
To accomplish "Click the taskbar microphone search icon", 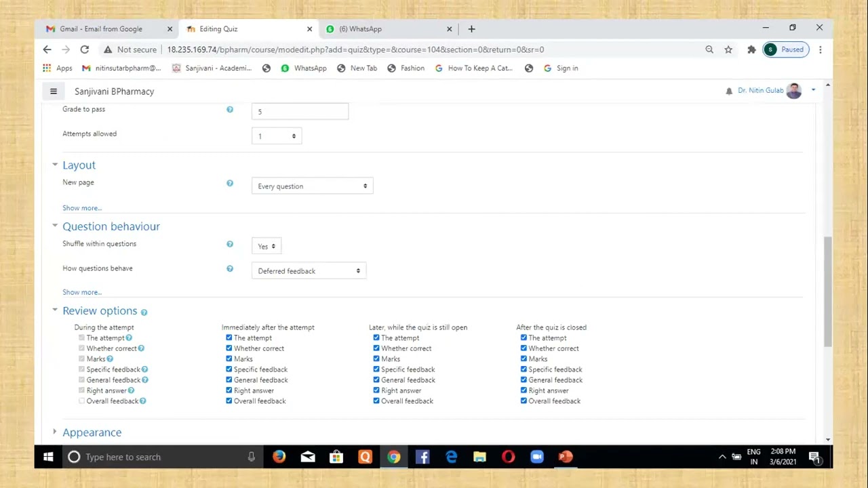I will pos(251,457).
